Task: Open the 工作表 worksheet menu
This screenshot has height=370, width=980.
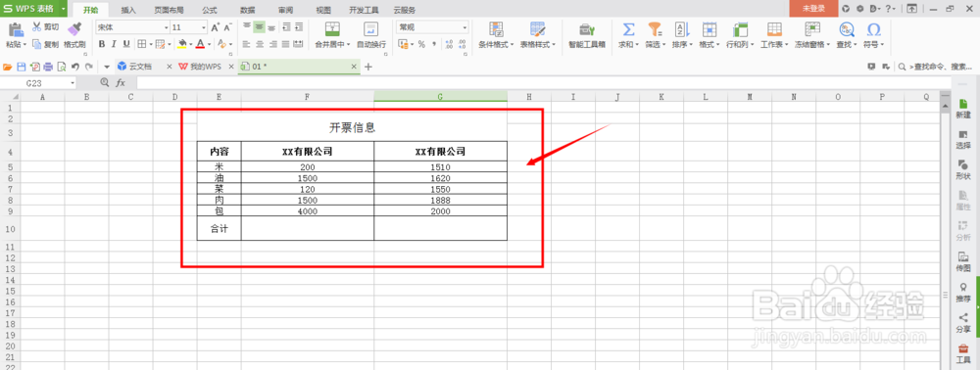Action: pos(775,34)
